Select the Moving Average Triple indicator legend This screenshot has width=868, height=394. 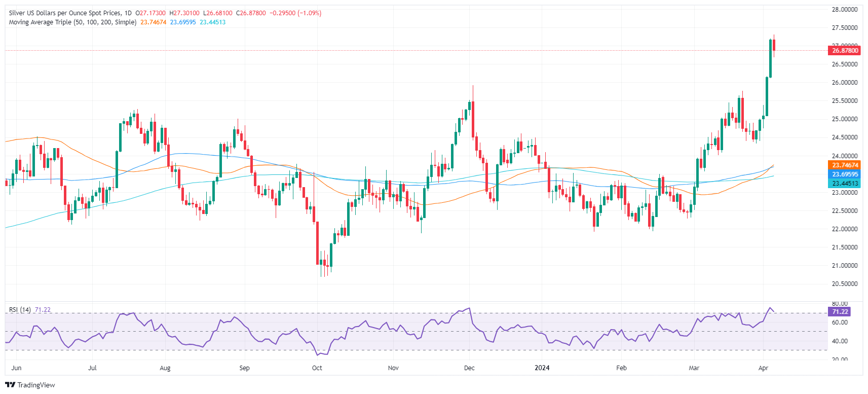coord(72,22)
